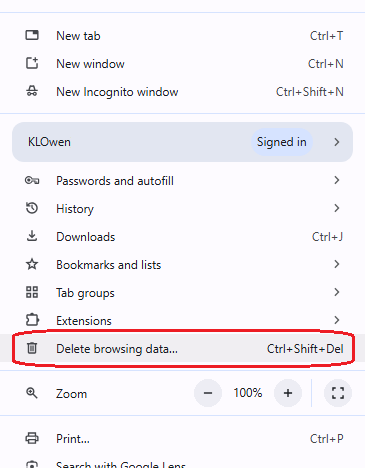The image size is (365, 468).
Task: Increase zoom with the plus button
Action: coord(288,393)
